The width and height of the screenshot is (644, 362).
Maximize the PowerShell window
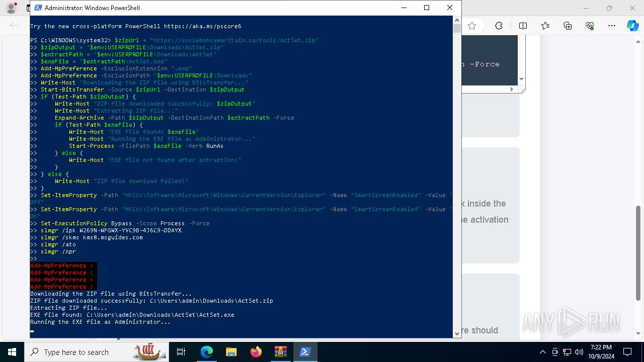[x=427, y=8]
